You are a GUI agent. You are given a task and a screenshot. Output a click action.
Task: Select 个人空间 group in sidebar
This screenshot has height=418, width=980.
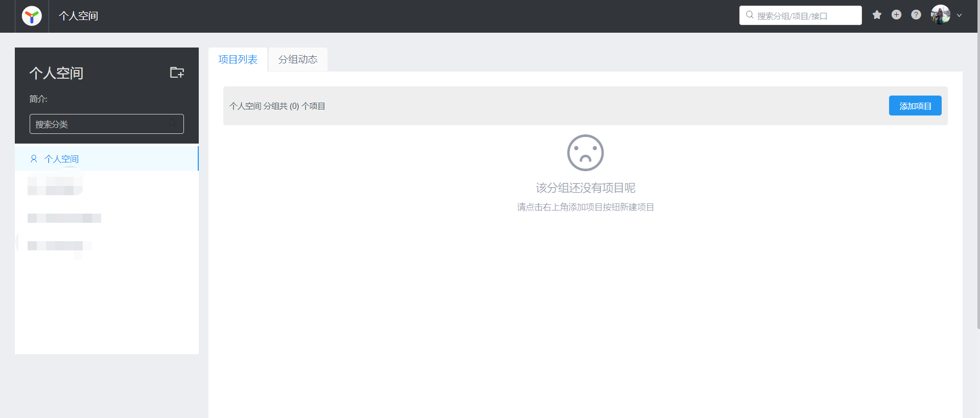(107, 158)
